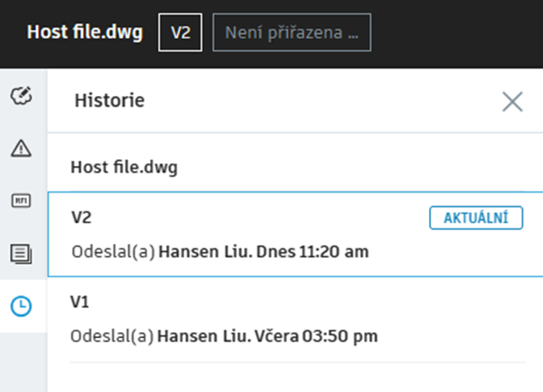Select version V1 in history list
Image resolution: width=543 pixels, height=392 pixels.
(x=295, y=320)
